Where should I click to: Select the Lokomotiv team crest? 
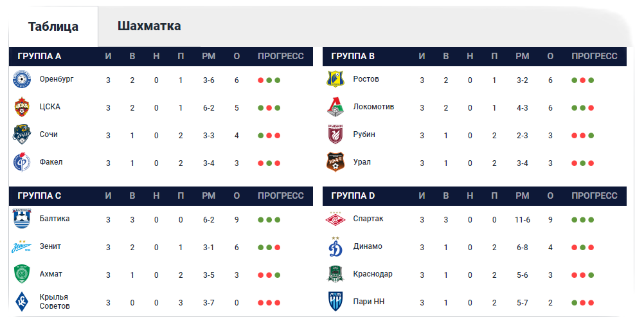click(x=335, y=107)
